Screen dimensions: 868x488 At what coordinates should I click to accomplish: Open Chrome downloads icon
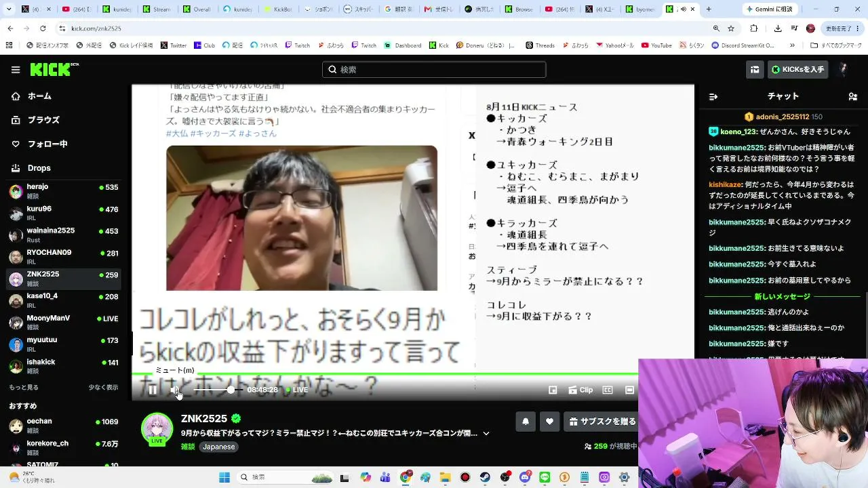[778, 28]
